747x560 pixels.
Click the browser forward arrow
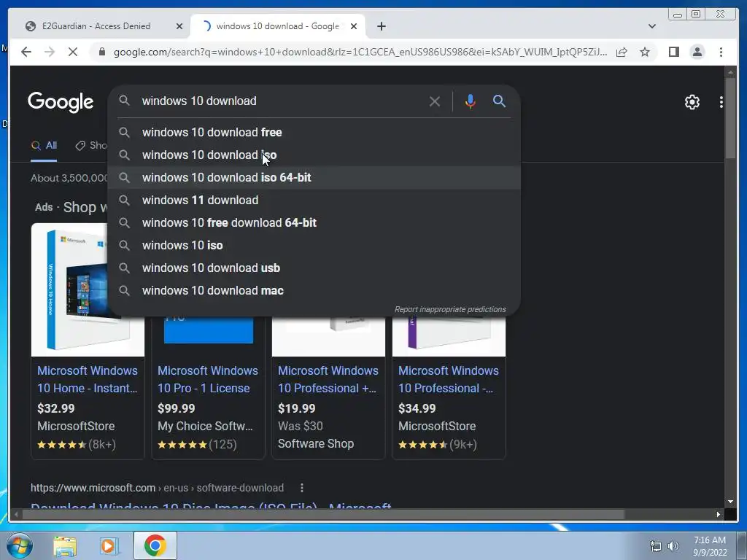coord(50,52)
